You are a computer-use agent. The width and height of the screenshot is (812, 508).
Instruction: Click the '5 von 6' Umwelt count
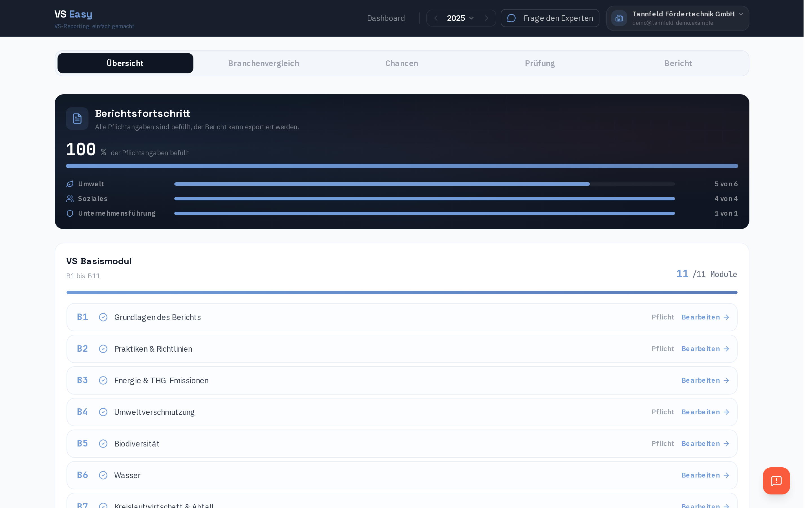(x=726, y=184)
